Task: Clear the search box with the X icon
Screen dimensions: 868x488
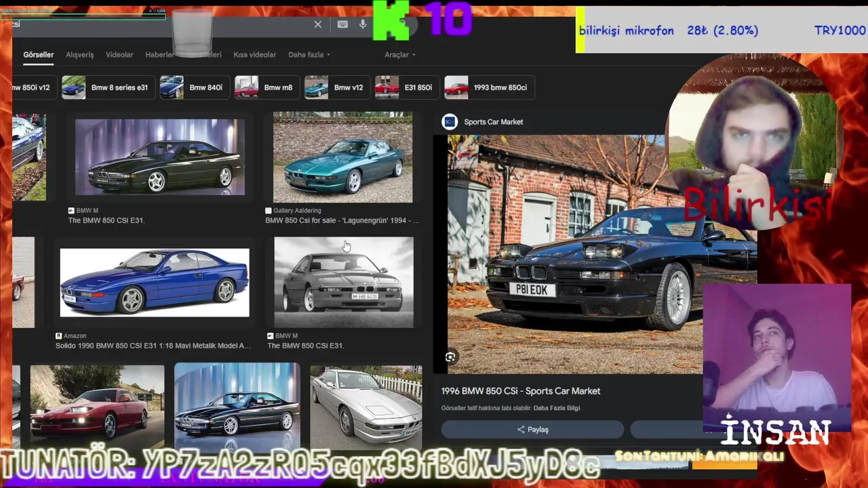Action: tap(317, 24)
